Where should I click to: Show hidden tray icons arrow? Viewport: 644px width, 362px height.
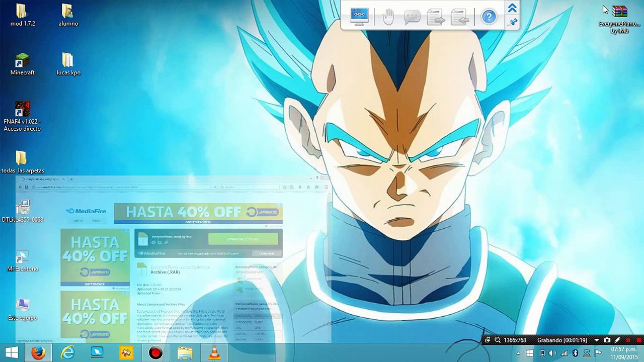click(x=518, y=353)
